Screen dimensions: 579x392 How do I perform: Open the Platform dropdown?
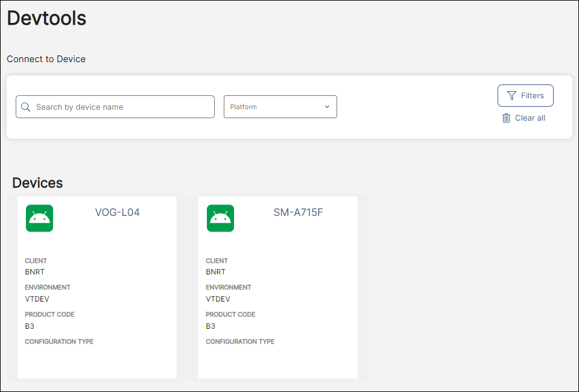click(x=280, y=106)
